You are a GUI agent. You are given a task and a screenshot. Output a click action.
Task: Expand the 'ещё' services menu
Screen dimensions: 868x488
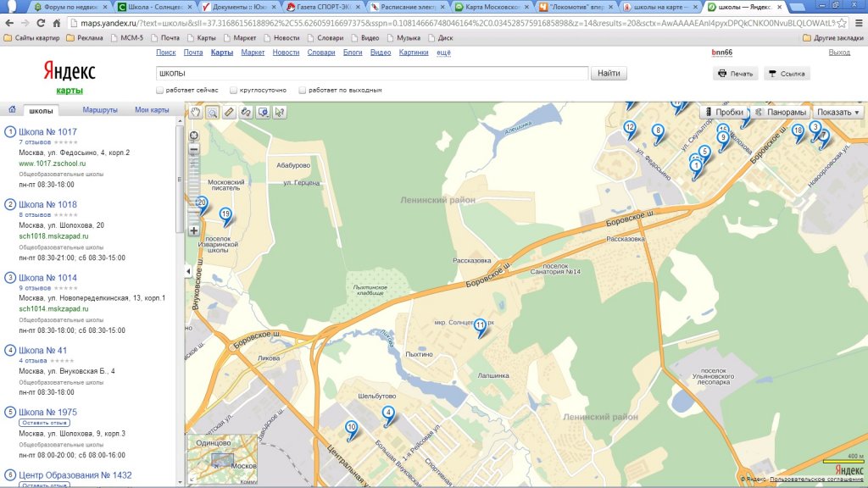[443, 53]
